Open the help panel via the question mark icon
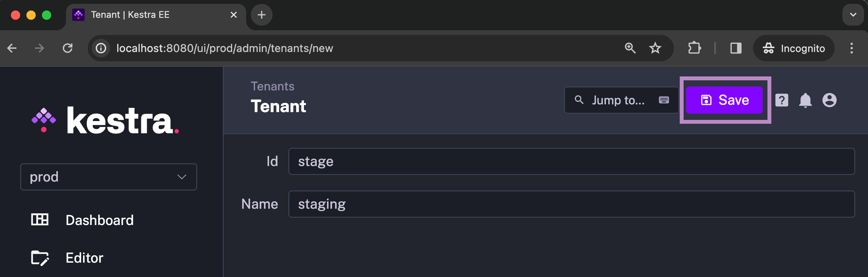This screenshot has width=868, height=277. [x=781, y=100]
